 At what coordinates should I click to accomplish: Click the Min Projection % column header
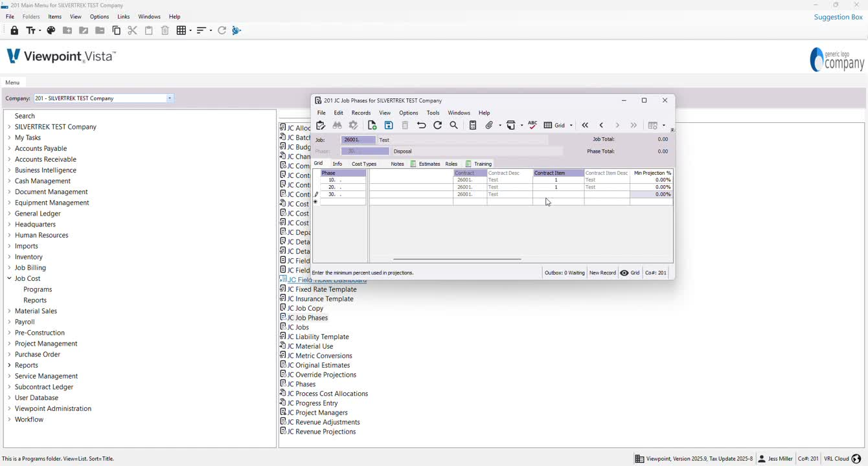coord(652,173)
